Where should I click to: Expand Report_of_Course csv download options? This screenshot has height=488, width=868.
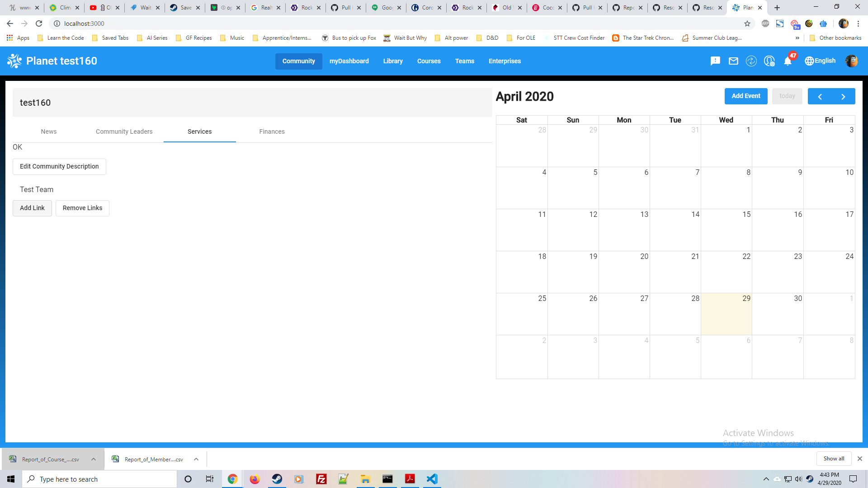[x=94, y=459]
